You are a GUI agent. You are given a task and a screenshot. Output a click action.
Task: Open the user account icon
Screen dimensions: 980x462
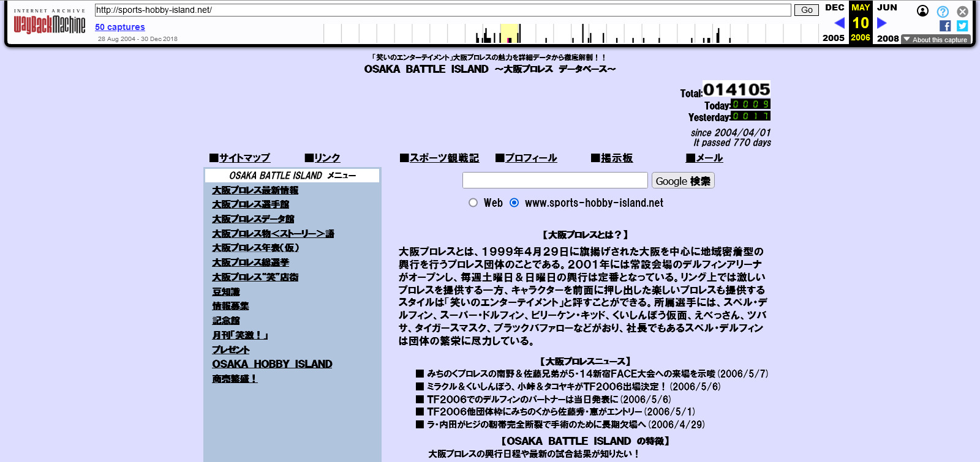click(x=922, y=11)
